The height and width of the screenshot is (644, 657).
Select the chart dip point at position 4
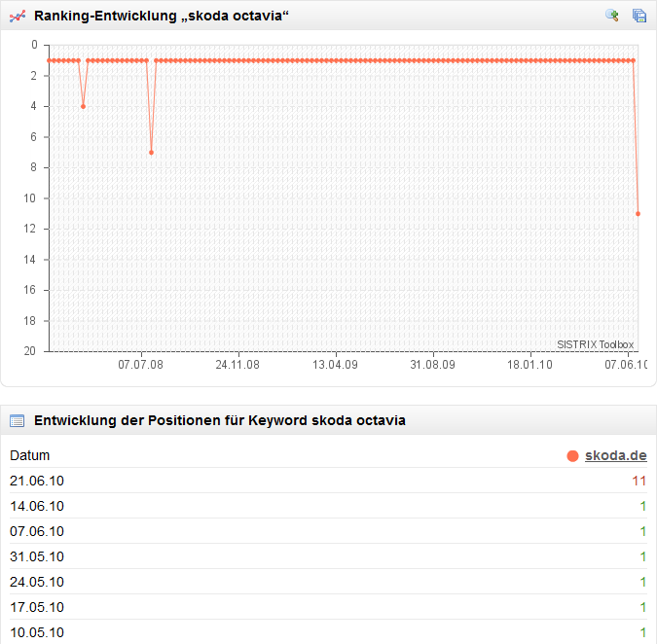(83, 106)
